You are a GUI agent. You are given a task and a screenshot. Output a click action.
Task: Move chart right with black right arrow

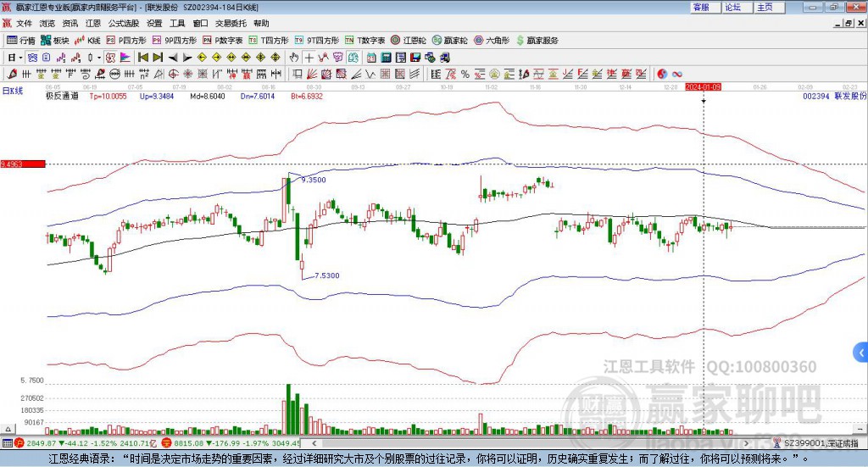pyautogui.click(x=187, y=57)
